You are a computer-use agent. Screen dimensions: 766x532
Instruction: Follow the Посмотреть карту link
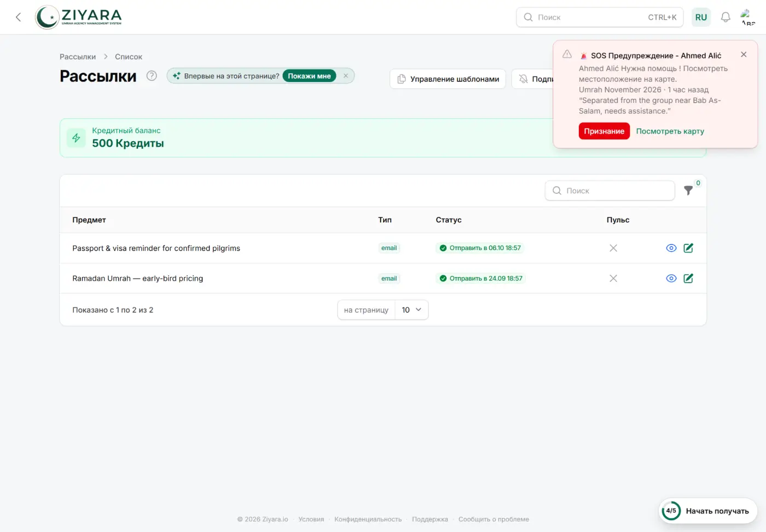tap(670, 131)
